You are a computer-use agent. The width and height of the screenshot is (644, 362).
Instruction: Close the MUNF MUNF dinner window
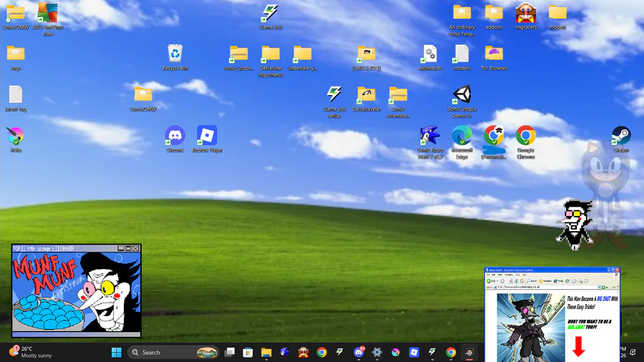pos(135,248)
